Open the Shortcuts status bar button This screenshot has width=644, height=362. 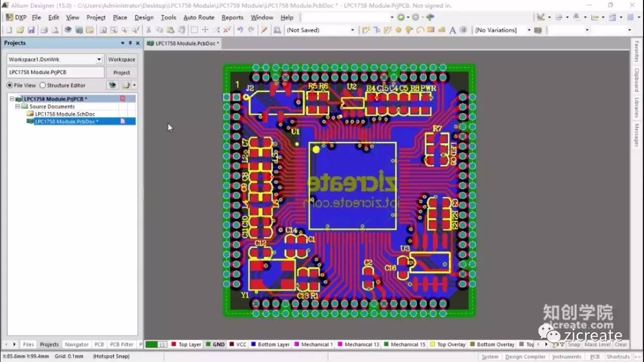point(618,356)
